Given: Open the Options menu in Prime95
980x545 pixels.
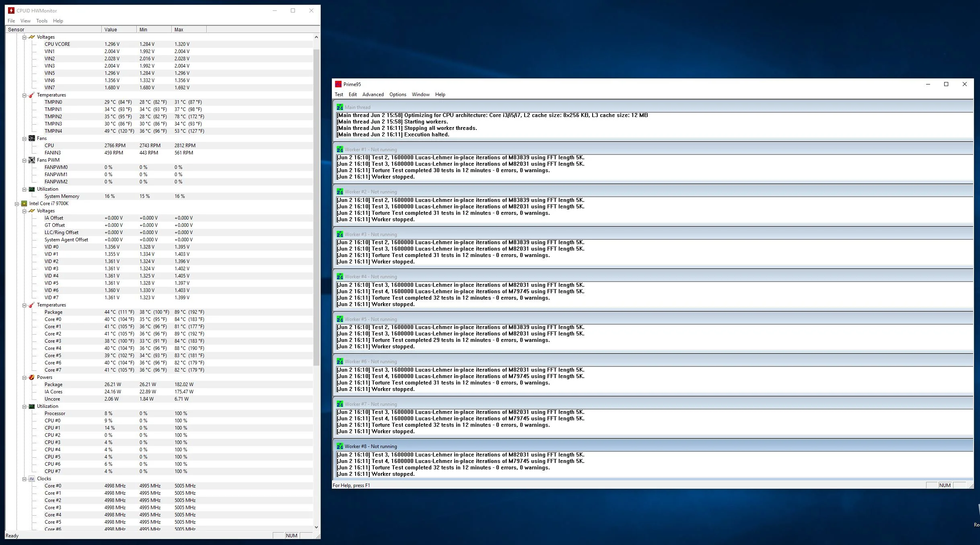Looking at the screenshot, I should [x=397, y=95].
